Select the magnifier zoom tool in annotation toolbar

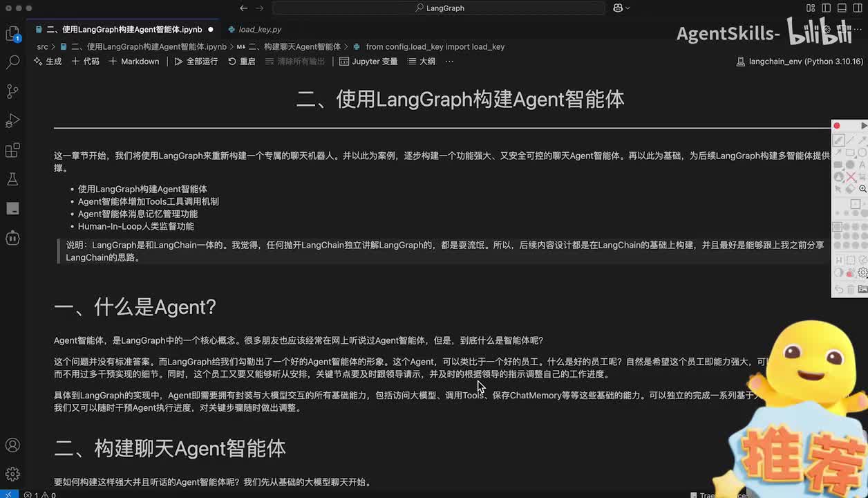(x=863, y=189)
